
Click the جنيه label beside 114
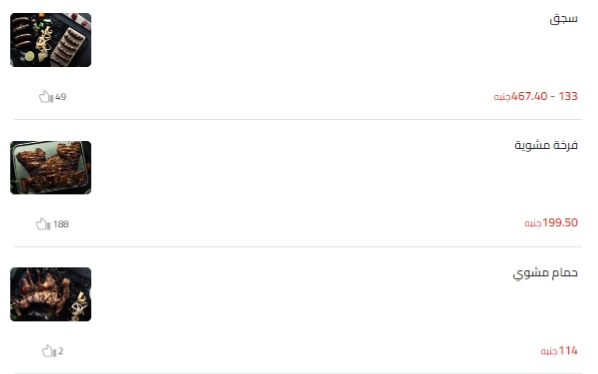tap(549, 352)
